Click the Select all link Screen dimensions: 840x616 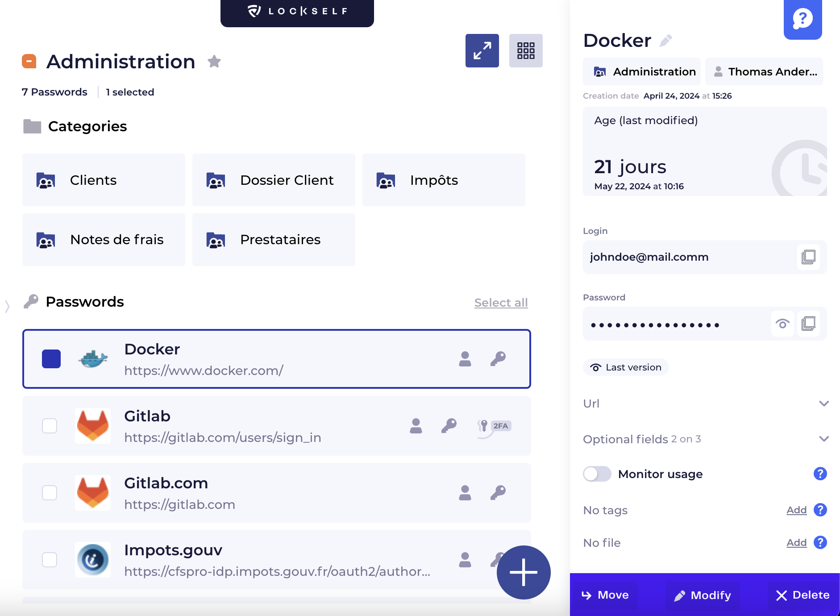(x=501, y=303)
